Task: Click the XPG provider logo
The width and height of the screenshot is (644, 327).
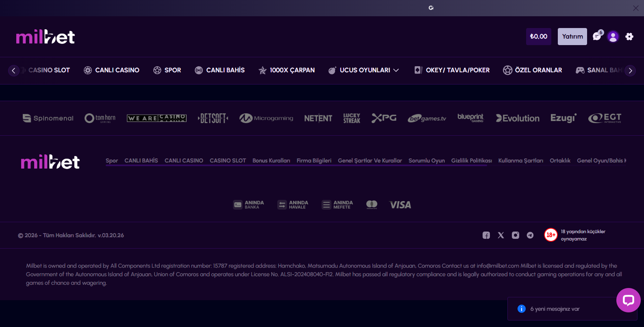Action: [x=384, y=118]
